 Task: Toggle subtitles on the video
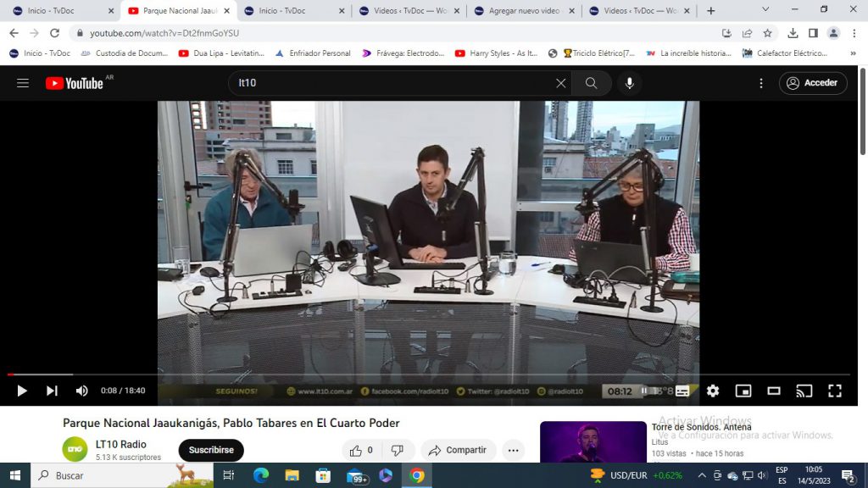pos(682,391)
